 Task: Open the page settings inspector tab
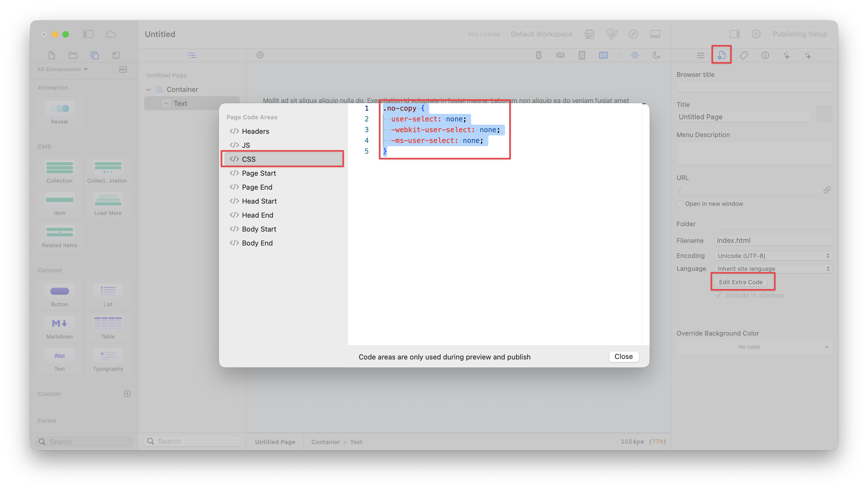(x=722, y=55)
